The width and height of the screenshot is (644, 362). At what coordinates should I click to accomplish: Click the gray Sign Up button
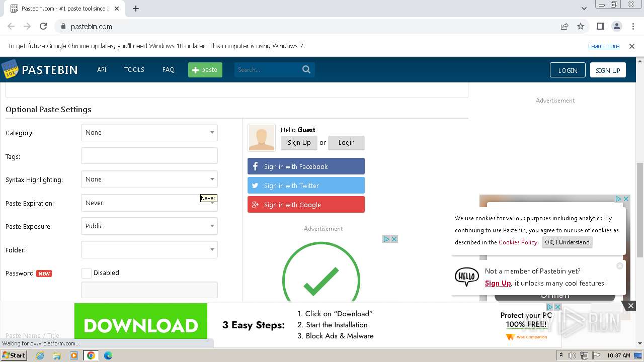click(299, 143)
